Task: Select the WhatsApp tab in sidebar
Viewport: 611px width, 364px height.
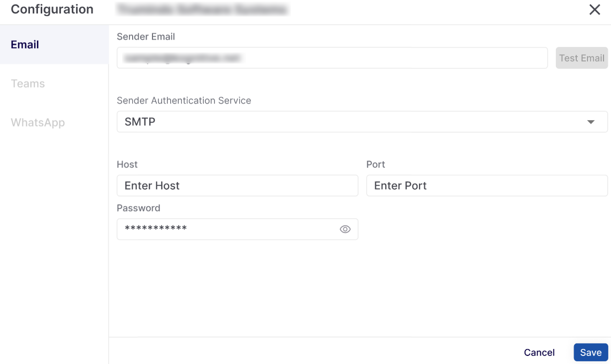Action: [37, 122]
